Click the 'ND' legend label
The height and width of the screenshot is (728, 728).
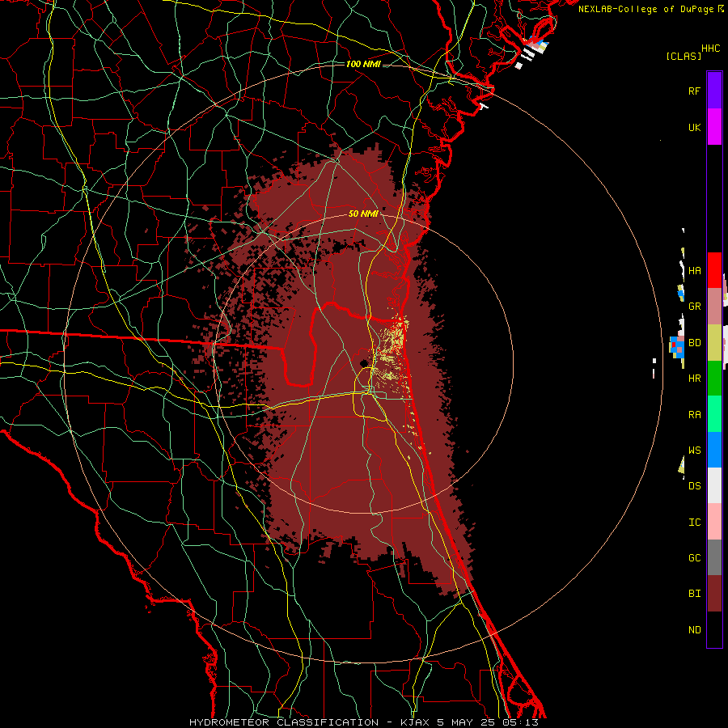point(695,629)
